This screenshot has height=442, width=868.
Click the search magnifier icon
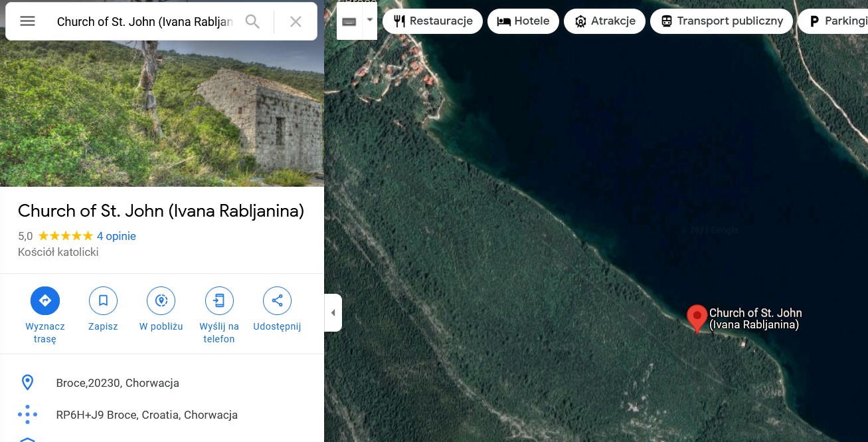tap(252, 21)
